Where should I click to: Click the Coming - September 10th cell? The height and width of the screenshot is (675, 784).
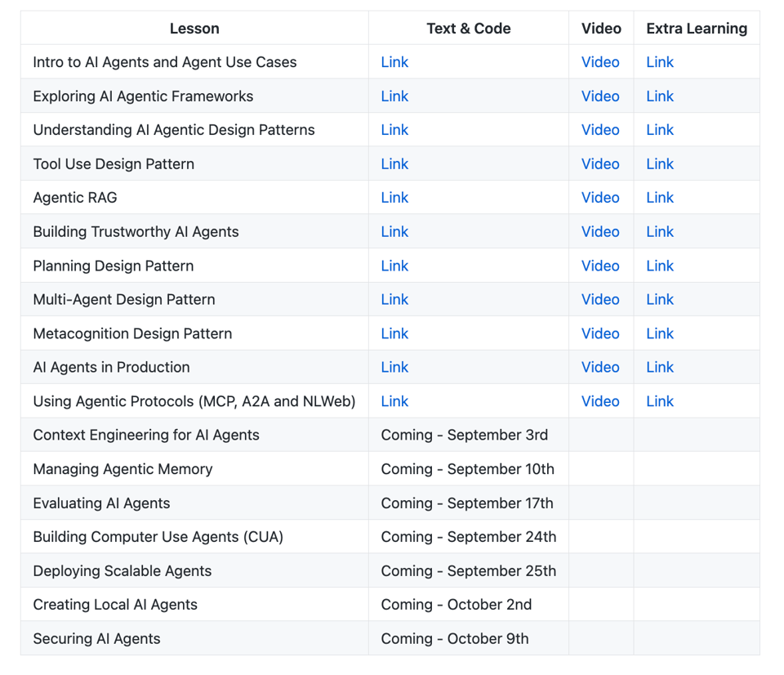coord(467,469)
